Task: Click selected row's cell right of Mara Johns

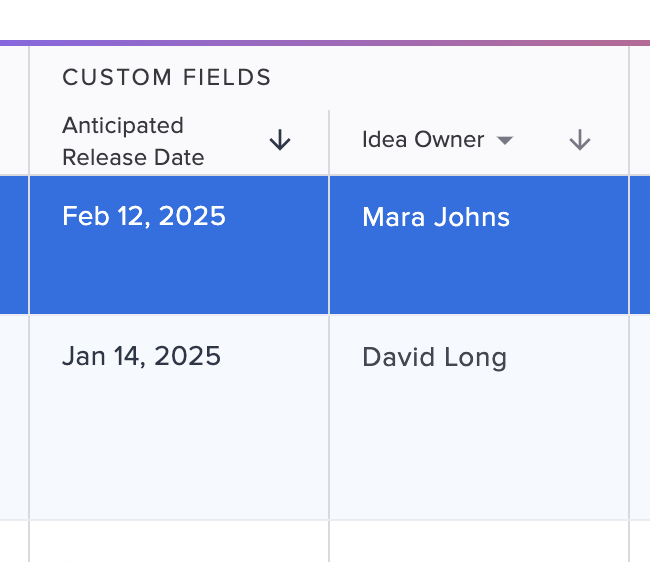Action: click(x=640, y=245)
